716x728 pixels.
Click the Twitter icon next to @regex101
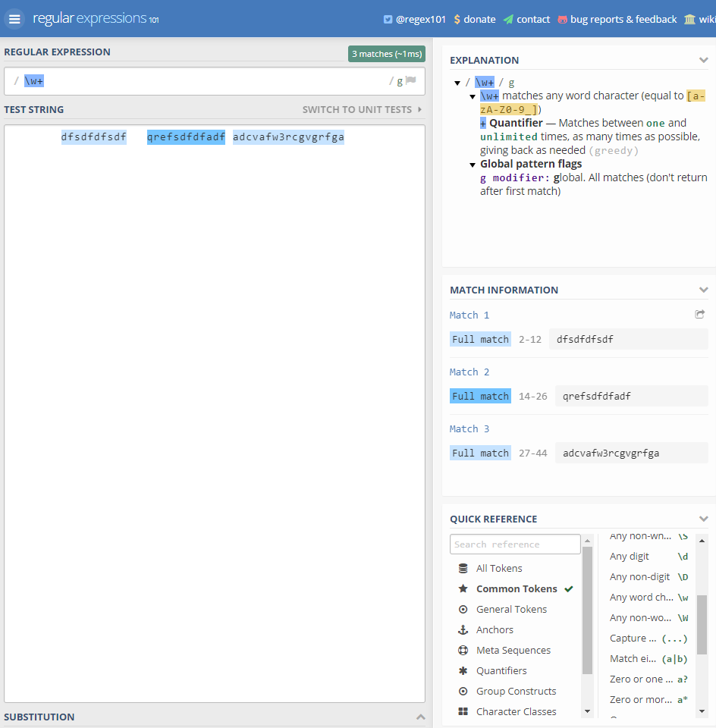(x=388, y=20)
